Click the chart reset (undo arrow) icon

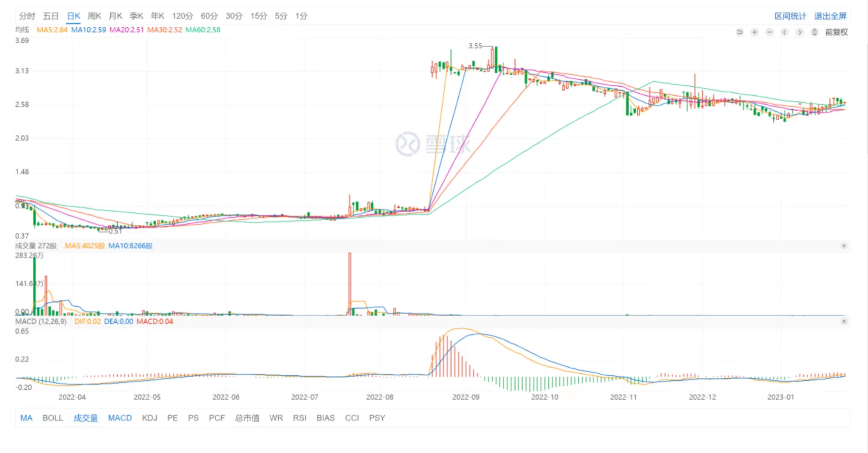[x=739, y=32]
